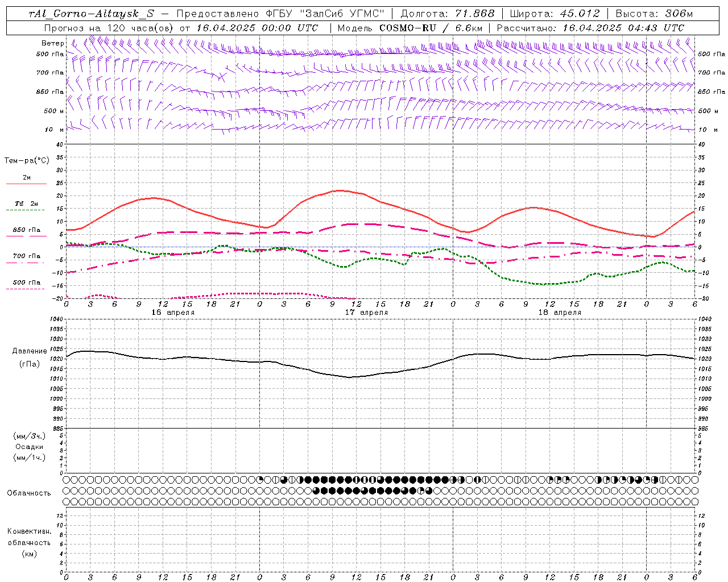Click the station title rAl_Gorno-Altaysk_S
Viewport: 728px width, 582px height.
91,14
